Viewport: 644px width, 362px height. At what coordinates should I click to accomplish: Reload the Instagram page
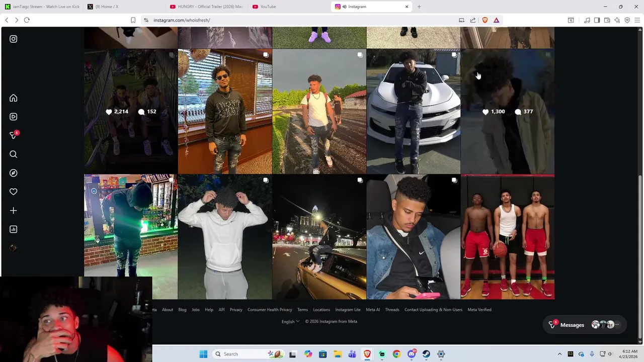pos(27,20)
